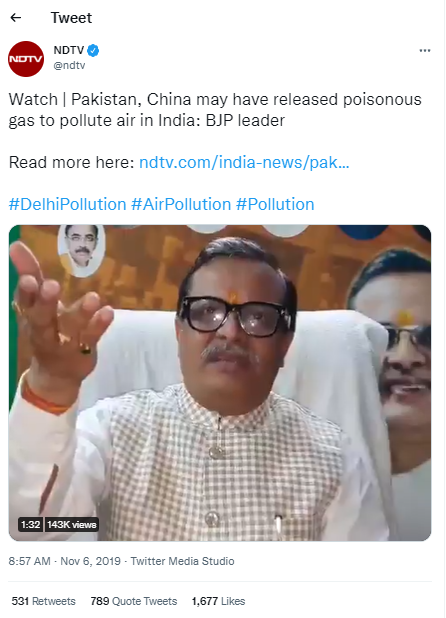
Task: Go back using the left arrow icon
Action: tap(16, 18)
